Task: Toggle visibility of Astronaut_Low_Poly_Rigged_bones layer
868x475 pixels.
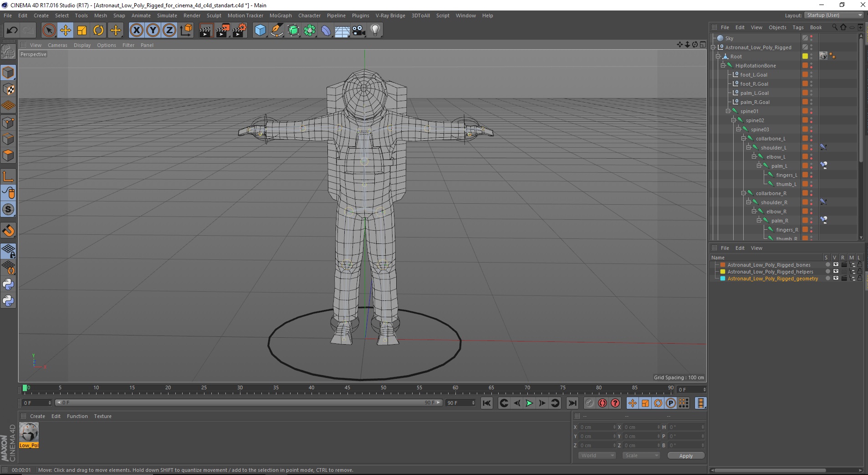Action: point(836,265)
